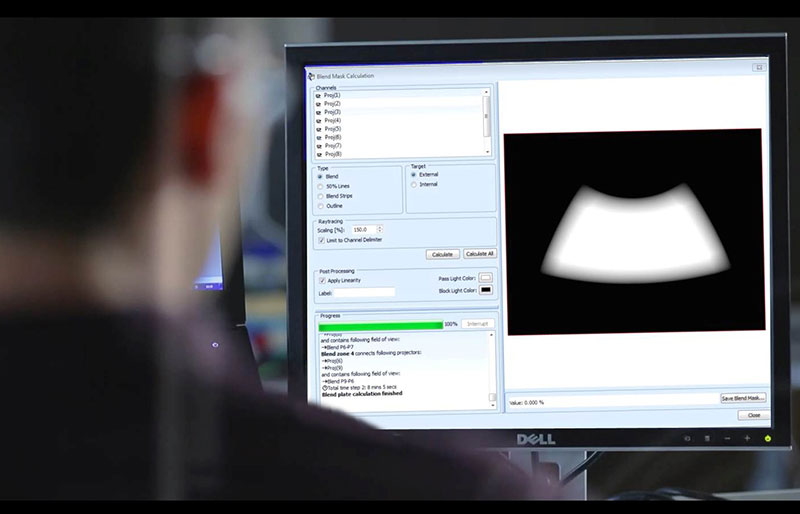Select the Proj(1) channel row

[x=398, y=95]
